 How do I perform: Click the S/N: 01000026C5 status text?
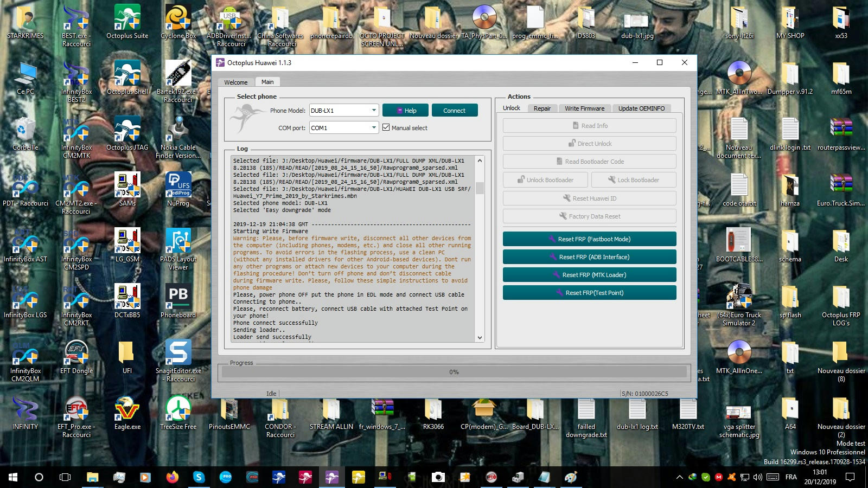644,394
